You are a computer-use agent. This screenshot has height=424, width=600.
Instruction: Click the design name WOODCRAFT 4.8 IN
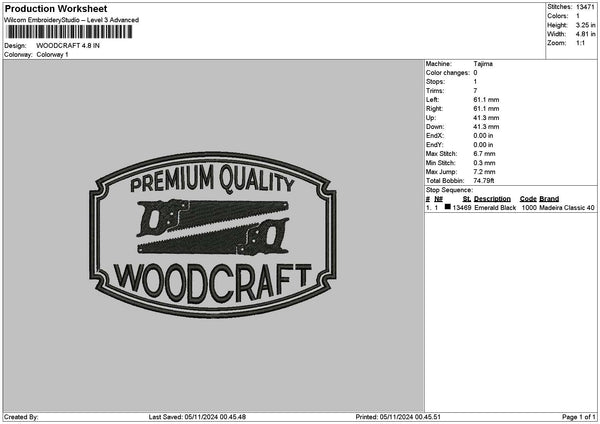pos(68,46)
